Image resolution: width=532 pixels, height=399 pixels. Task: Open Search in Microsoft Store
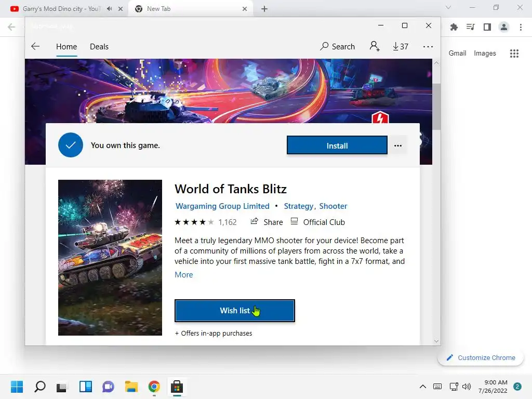(x=337, y=46)
